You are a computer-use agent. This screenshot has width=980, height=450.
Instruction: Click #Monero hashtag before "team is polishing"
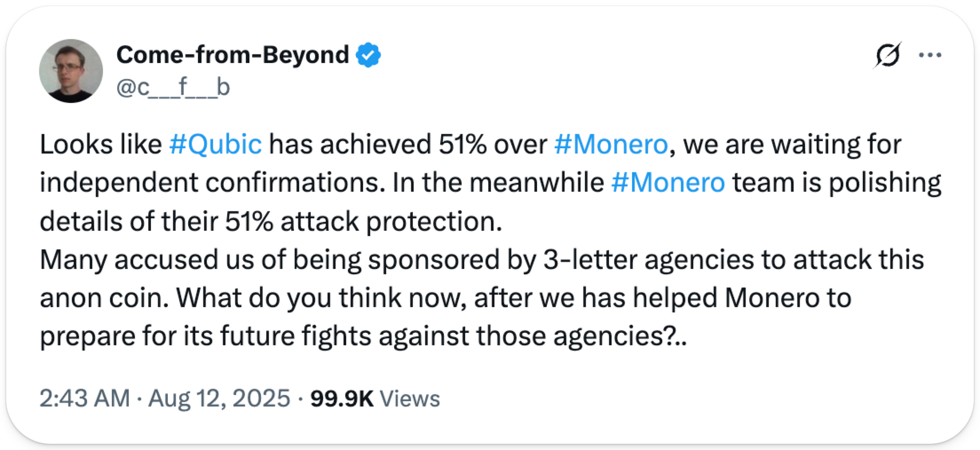(x=668, y=182)
